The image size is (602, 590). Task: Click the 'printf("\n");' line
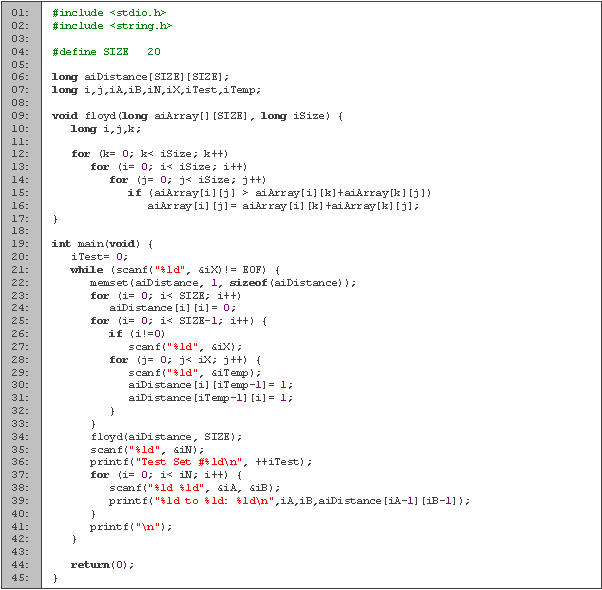pos(131,527)
